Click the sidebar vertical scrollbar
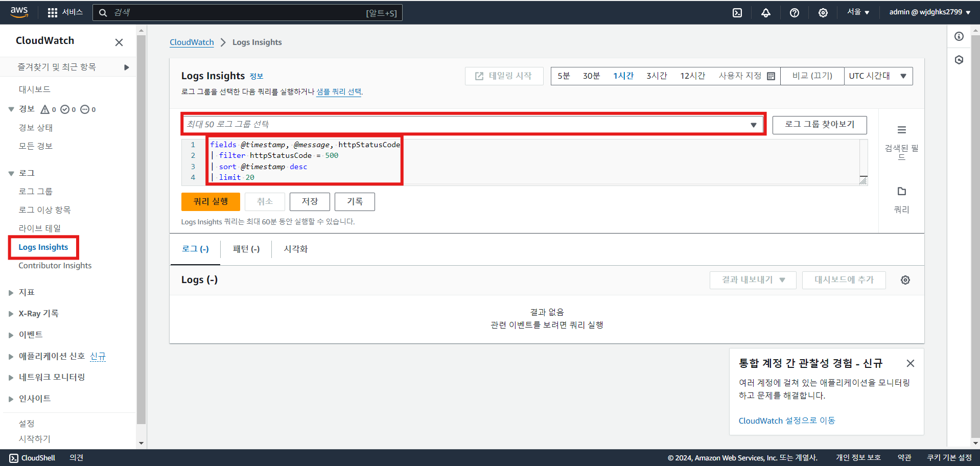The height and width of the screenshot is (466, 980). tap(142, 229)
